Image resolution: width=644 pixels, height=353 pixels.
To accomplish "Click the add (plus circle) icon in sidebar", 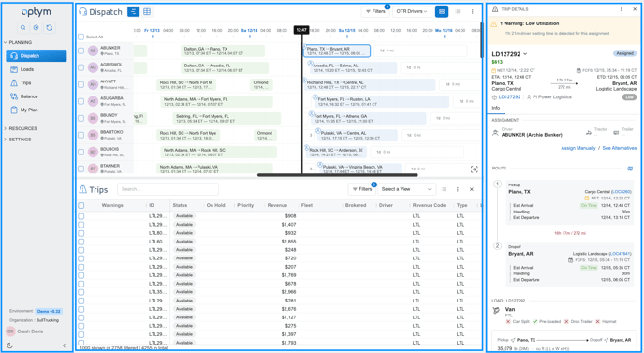I will click(37, 27).
